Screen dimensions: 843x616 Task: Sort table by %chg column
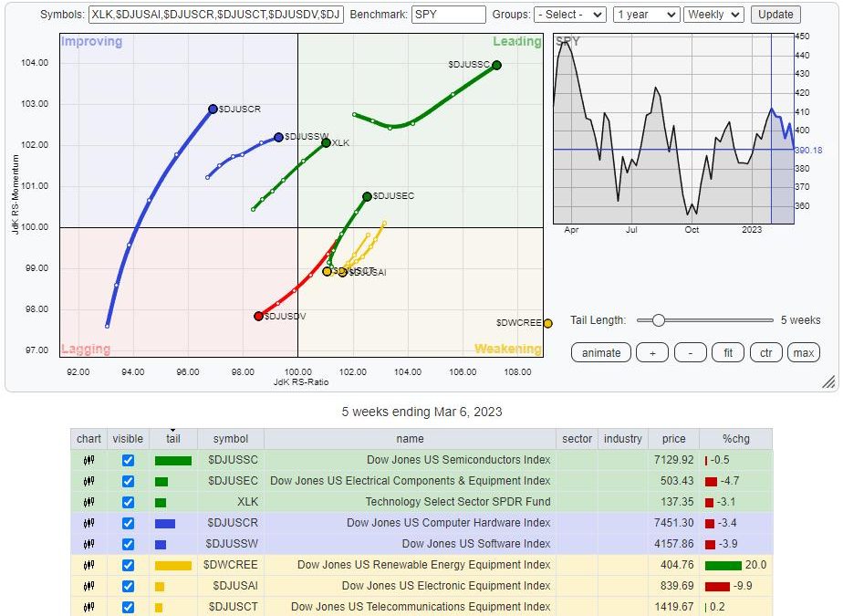point(736,439)
